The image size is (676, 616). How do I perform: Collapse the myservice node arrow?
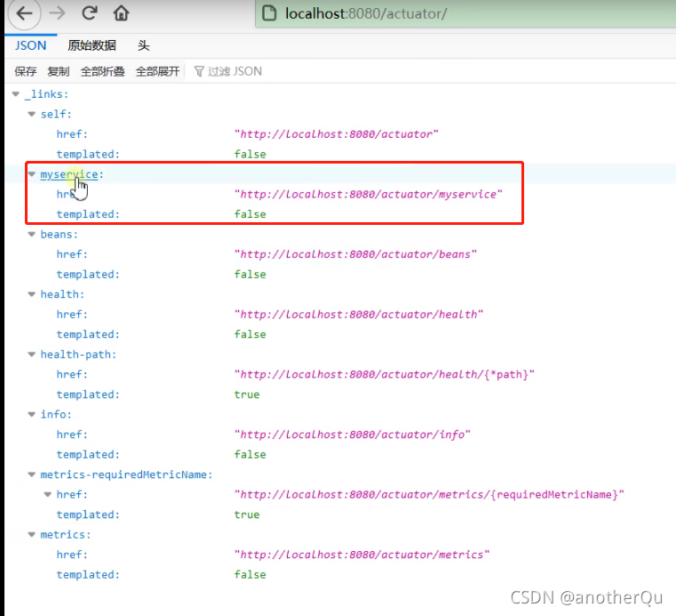tap(31, 174)
